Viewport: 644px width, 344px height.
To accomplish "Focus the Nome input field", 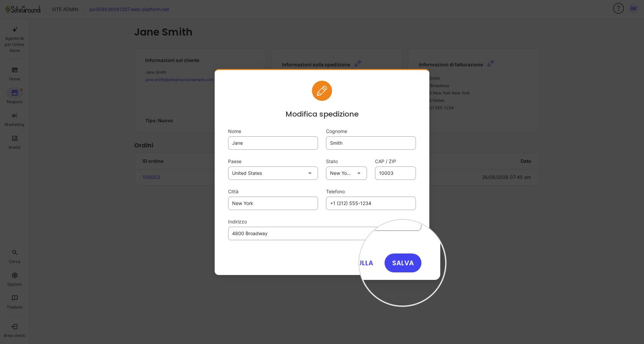I will tap(273, 143).
